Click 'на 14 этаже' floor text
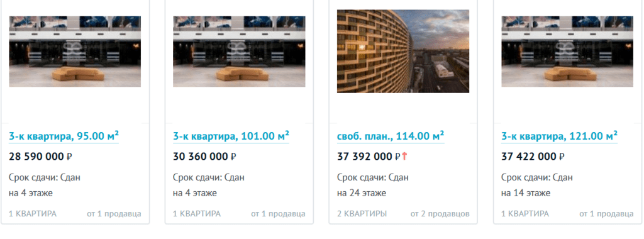 [526, 193]
